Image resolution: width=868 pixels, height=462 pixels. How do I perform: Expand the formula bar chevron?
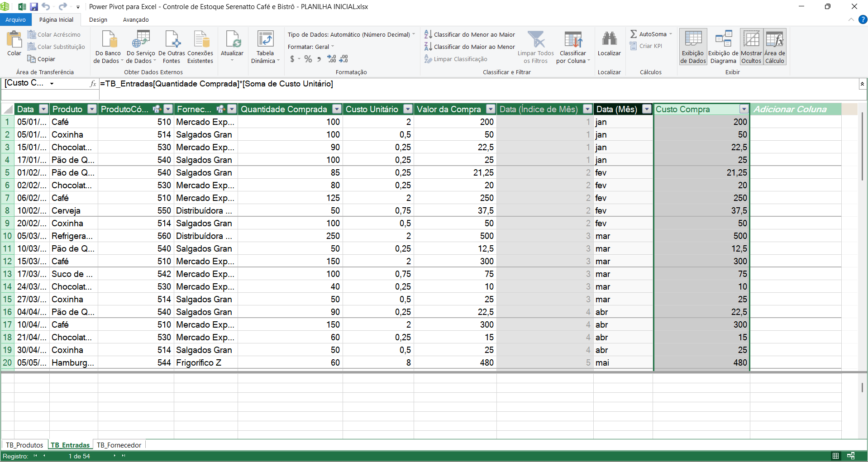[x=862, y=84]
